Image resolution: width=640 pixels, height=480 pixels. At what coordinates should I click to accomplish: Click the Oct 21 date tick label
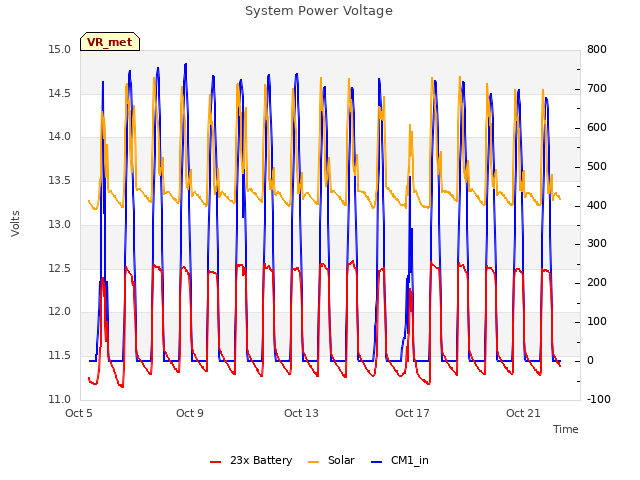point(523,413)
